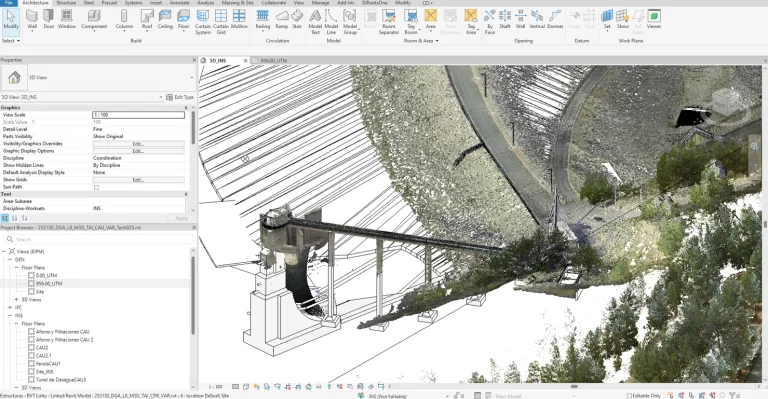Choose the Tag Area tool
This screenshot has width=768, height=399.
pos(471,22)
